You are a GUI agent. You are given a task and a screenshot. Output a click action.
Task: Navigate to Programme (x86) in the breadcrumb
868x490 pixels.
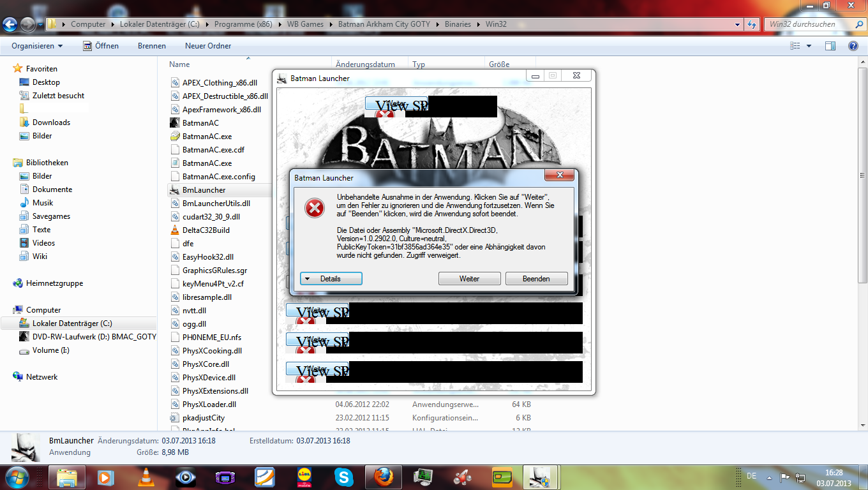(243, 24)
